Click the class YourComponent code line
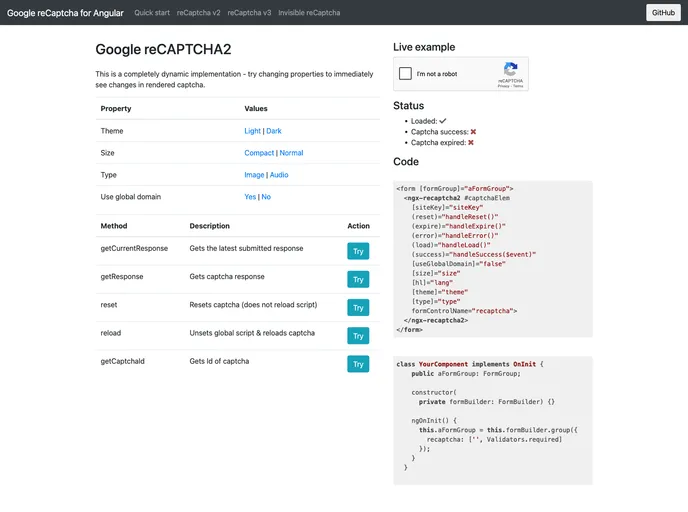The image size is (688, 512). [469, 364]
